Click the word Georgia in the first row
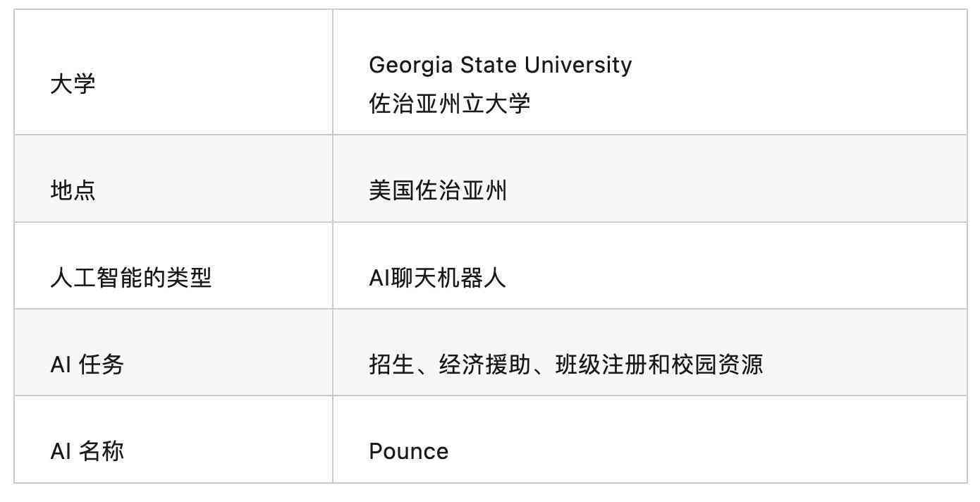Viewport: 980px width, 502px height. (411, 65)
